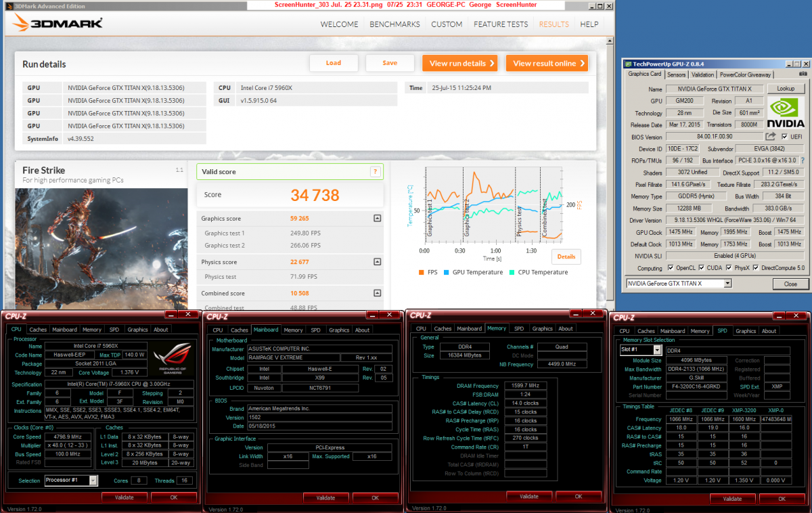Click View result online button
812x513 pixels.
point(547,63)
